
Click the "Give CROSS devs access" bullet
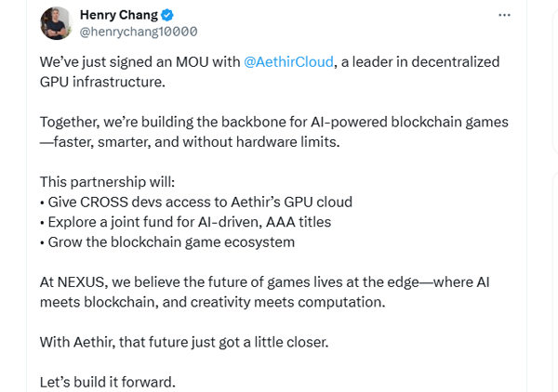[195, 202]
